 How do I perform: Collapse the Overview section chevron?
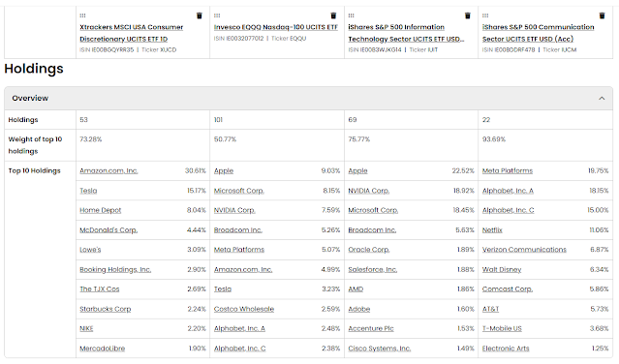click(x=602, y=98)
